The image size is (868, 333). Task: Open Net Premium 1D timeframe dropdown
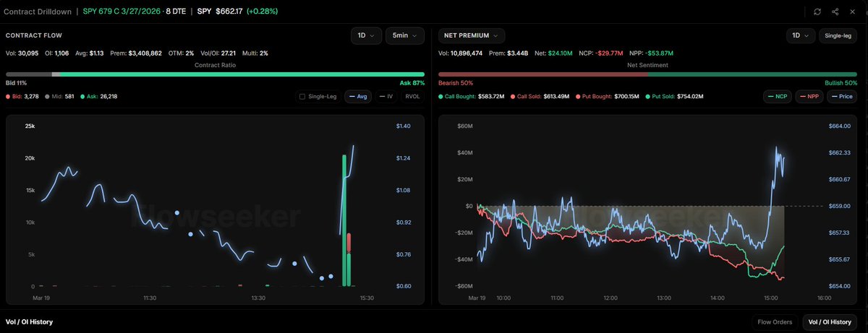(799, 35)
